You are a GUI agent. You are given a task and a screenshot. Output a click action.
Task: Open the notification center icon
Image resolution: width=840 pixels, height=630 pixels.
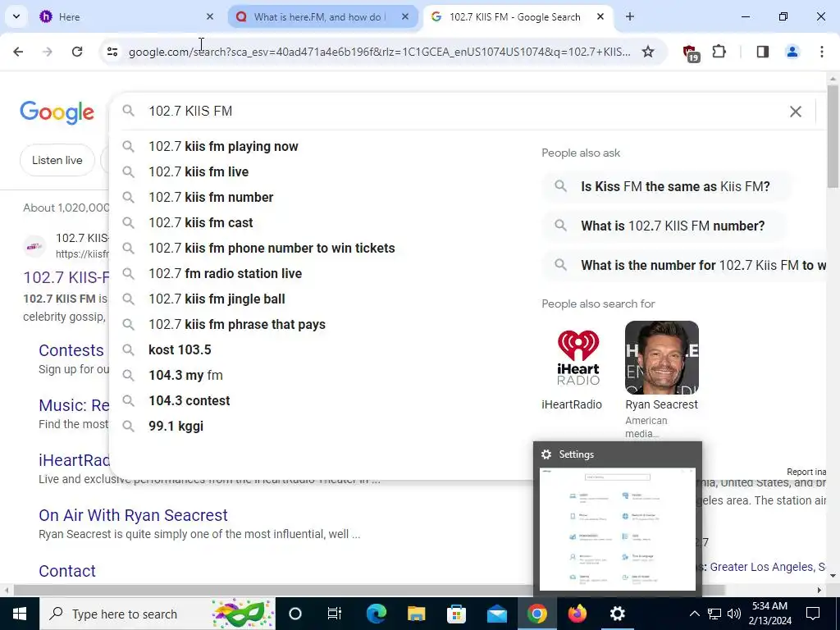point(813,614)
